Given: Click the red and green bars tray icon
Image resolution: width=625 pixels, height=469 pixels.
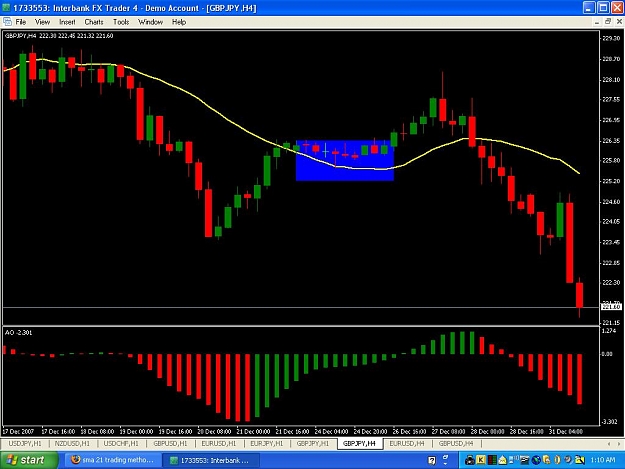Looking at the screenshot, I should (x=492, y=460).
